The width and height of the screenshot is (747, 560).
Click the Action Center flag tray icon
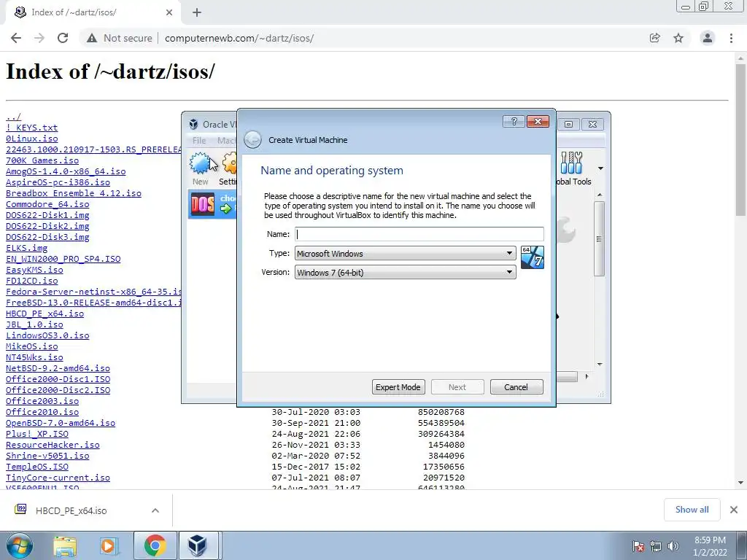638,546
